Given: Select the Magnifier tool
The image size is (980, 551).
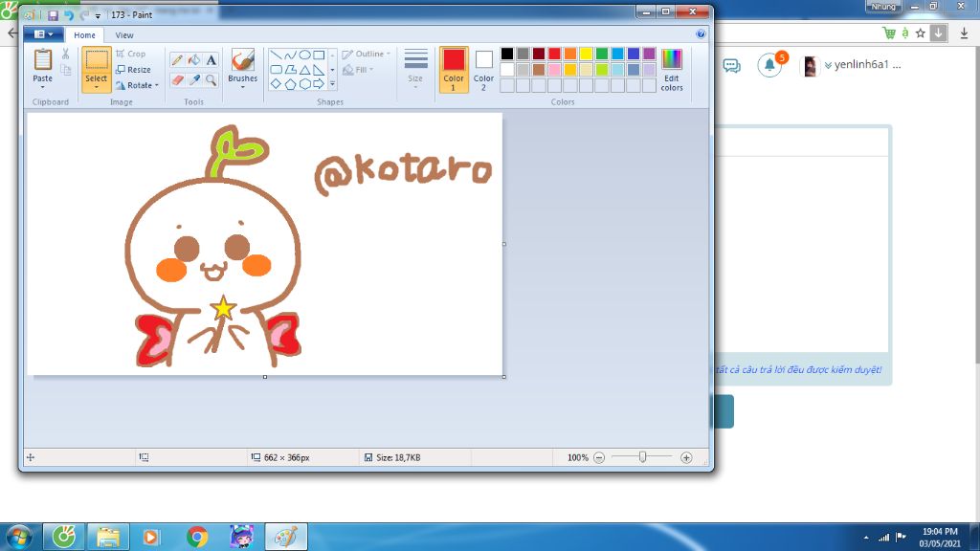Looking at the screenshot, I should point(212,80).
